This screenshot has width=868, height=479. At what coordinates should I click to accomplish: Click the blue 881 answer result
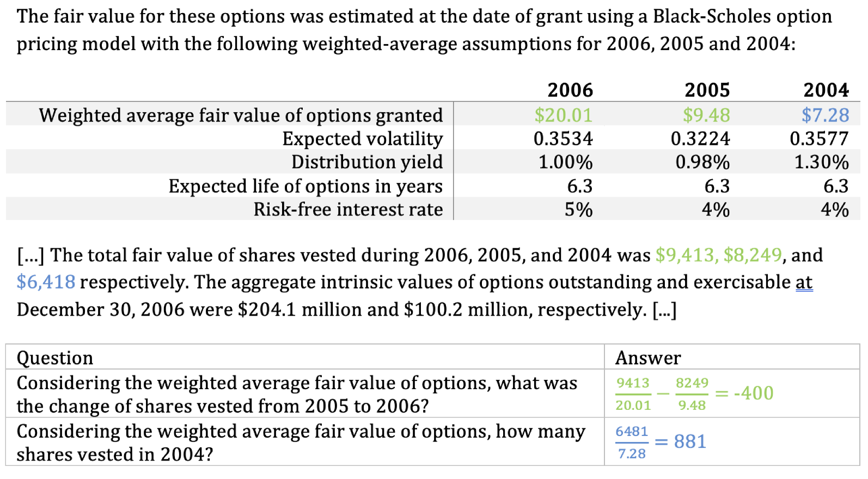pos(690,441)
